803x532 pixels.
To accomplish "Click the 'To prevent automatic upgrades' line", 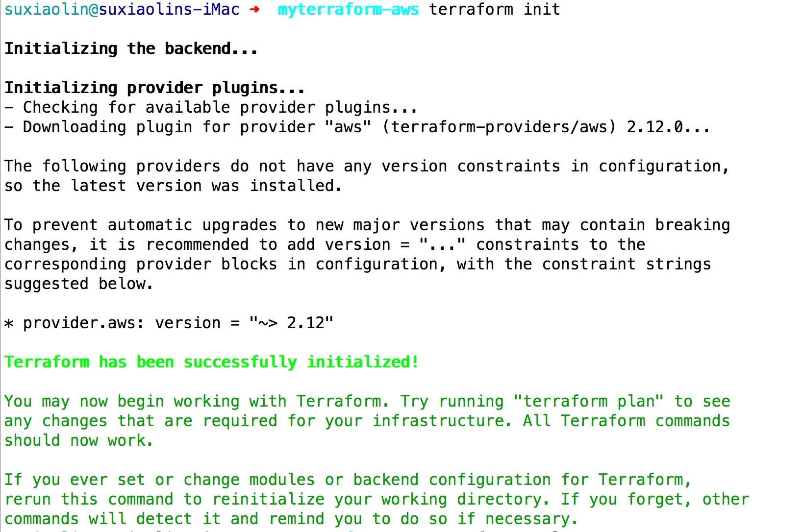I will coord(367,225).
